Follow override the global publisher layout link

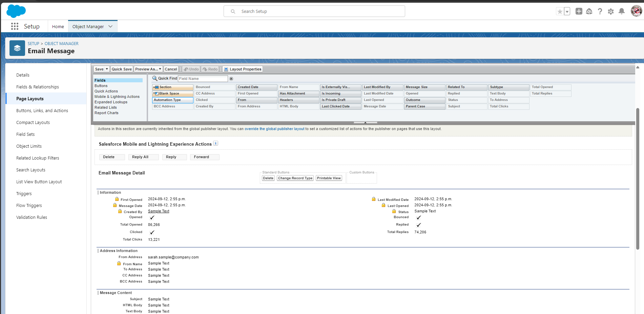(x=274, y=129)
